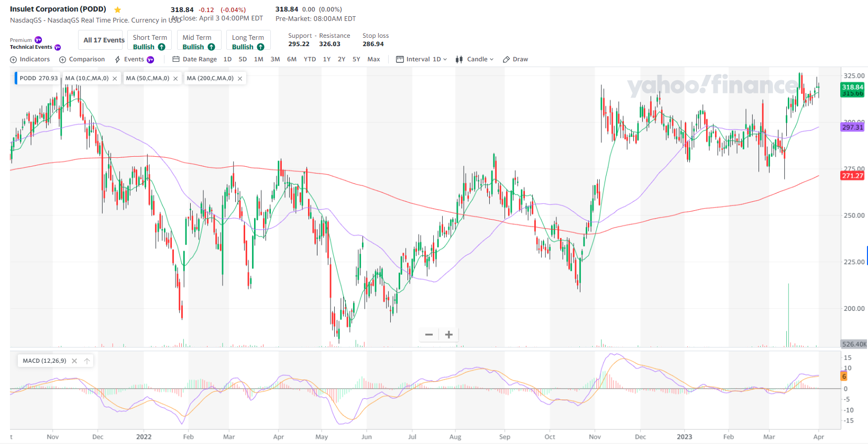868x444 pixels.
Task: Click the Premium badge icon
Action: pyautogui.click(x=38, y=40)
